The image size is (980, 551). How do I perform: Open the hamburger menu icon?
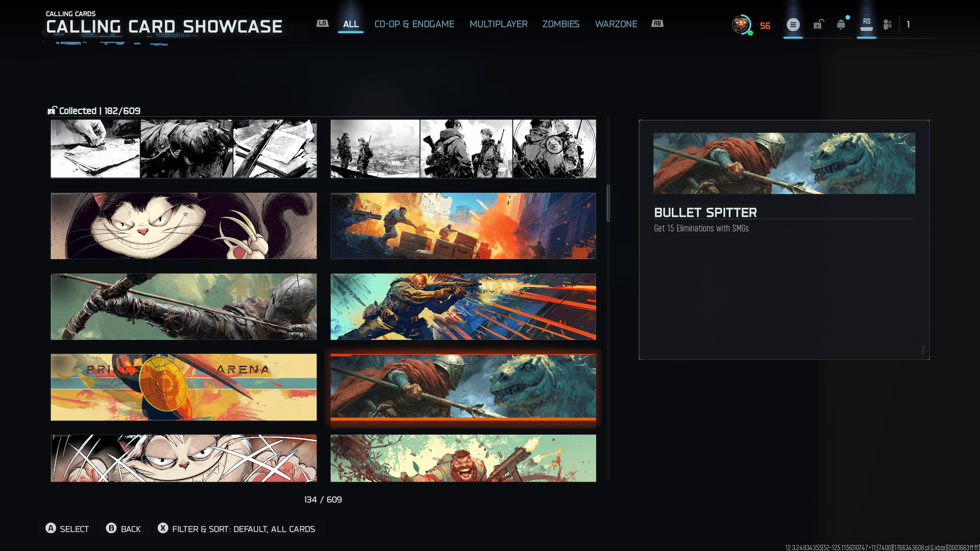tap(793, 24)
